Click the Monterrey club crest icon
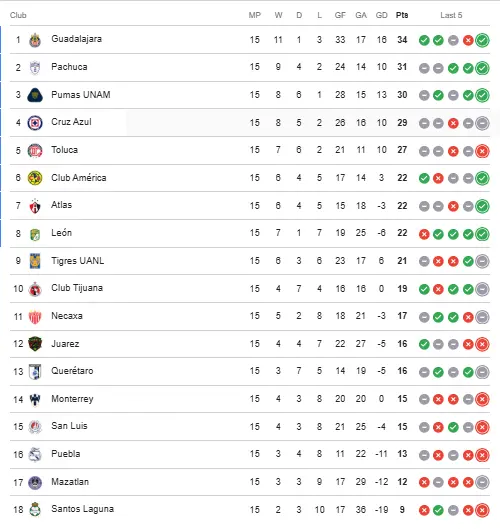Image resolution: width=500 pixels, height=529 pixels. tap(35, 399)
